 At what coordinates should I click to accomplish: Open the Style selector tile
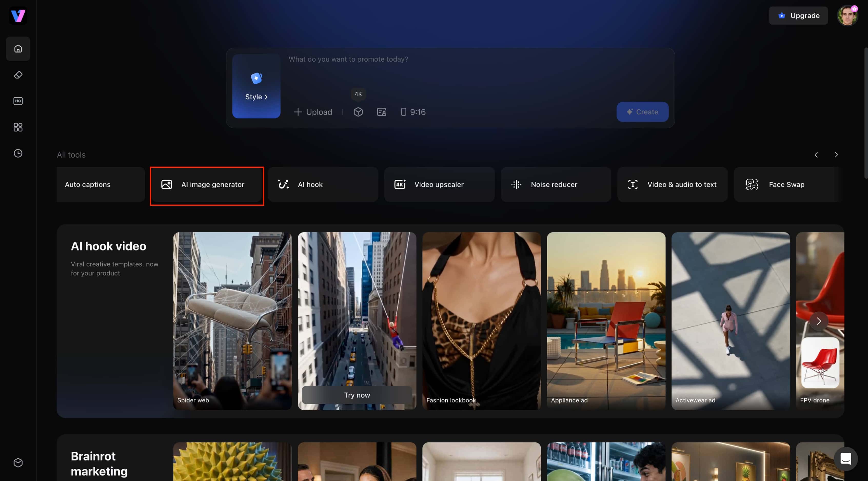[257, 86]
